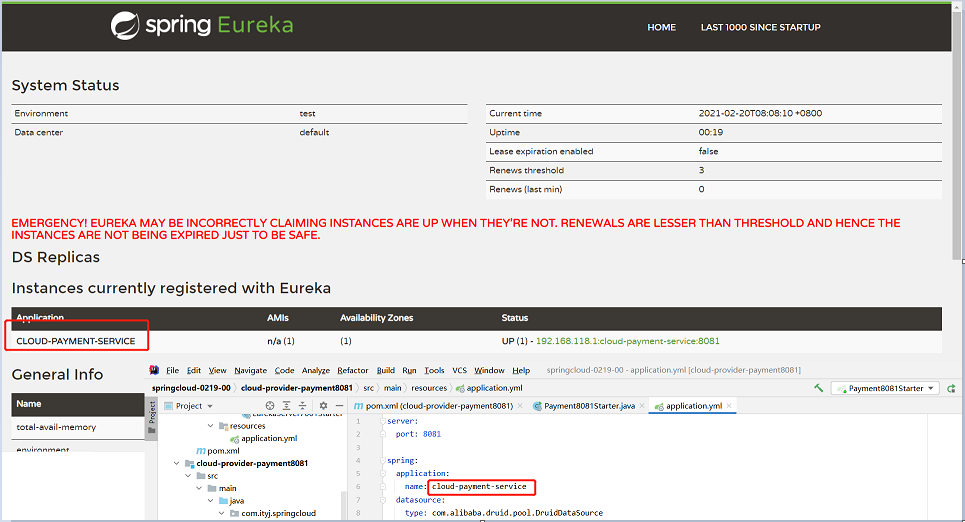Click the IntelliJ IDEA app icon
The image size is (965, 522).
pyautogui.click(x=154, y=370)
